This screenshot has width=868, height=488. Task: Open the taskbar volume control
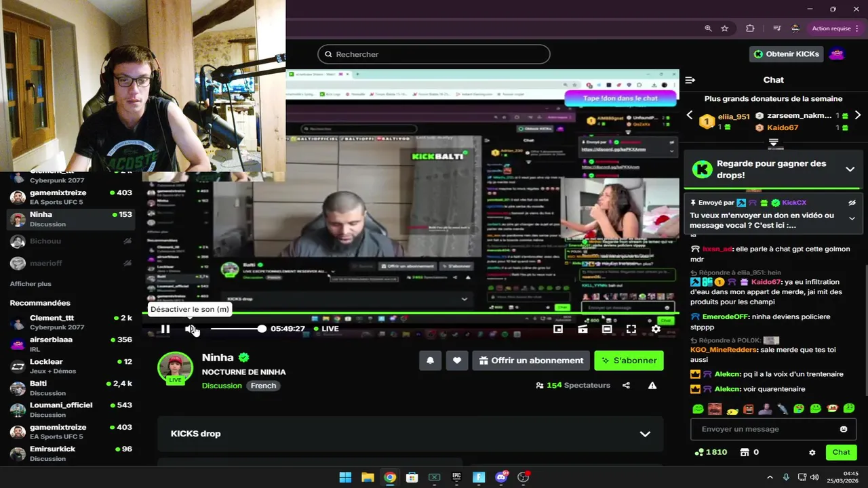[814, 477]
